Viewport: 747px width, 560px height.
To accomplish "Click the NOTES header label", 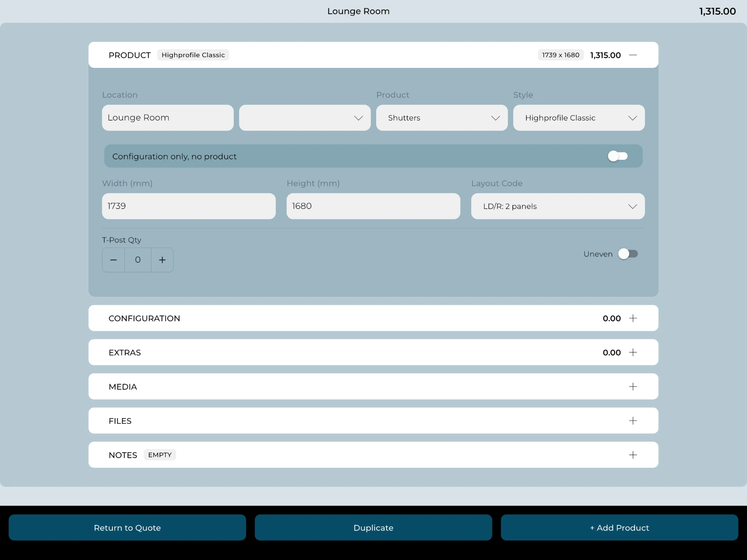I will [x=123, y=455].
